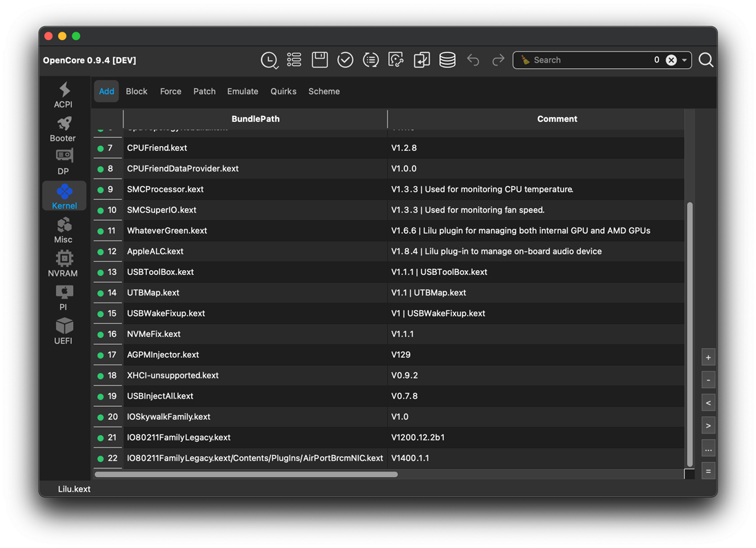Screen dimensions: 756x548
Task: Open the Misc section in sidebar
Action: [x=63, y=230]
